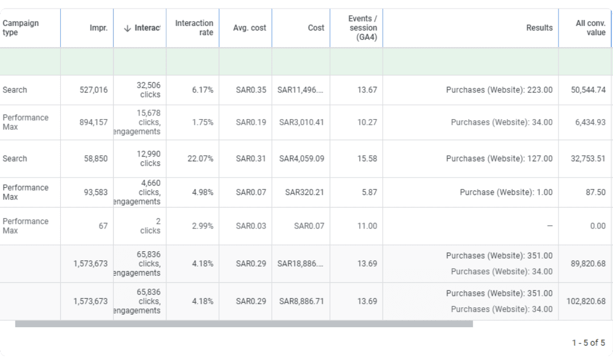Click the 93,583 impressions cell
Viewport: 613px width, 364px height.
click(x=96, y=192)
